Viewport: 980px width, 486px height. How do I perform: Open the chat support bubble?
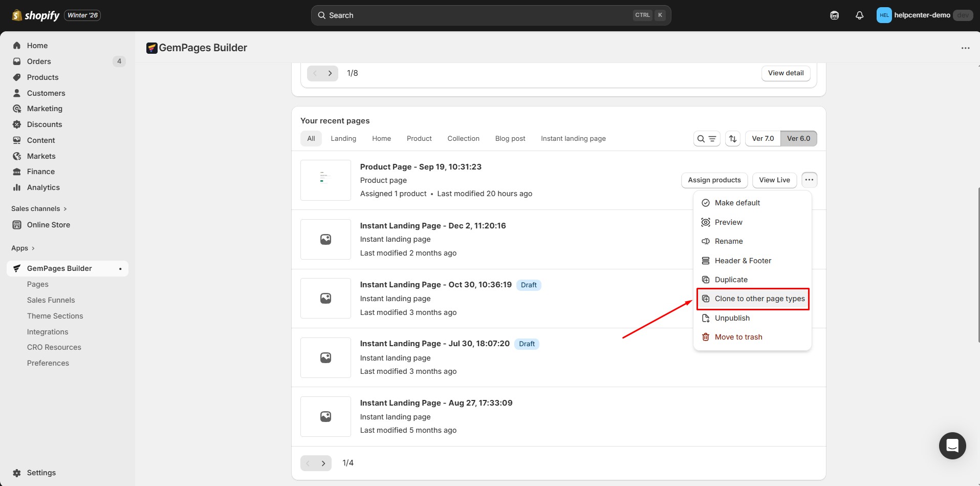click(x=952, y=446)
